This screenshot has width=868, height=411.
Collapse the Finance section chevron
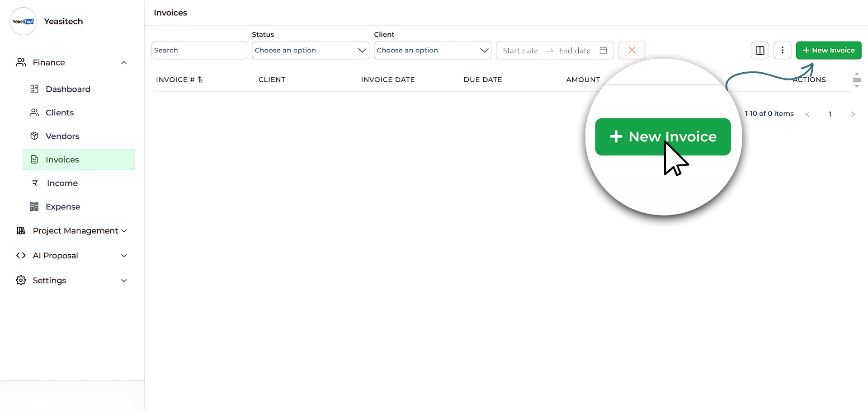[x=124, y=63]
